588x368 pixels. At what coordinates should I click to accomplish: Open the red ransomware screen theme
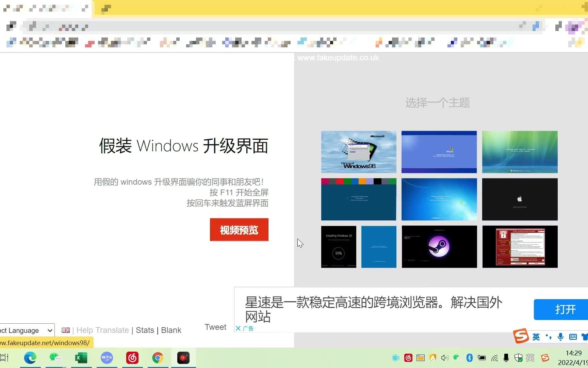tap(520, 247)
